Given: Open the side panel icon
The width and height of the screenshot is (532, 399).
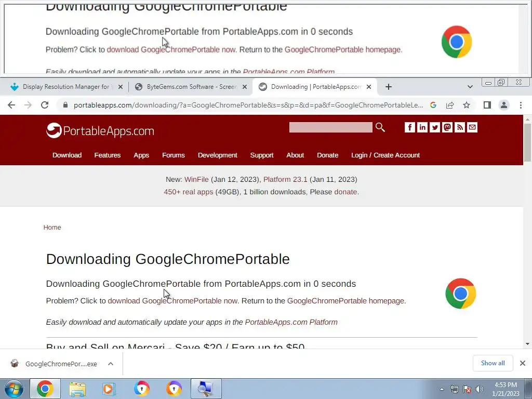Looking at the screenshot, I should tap(487, 105).
